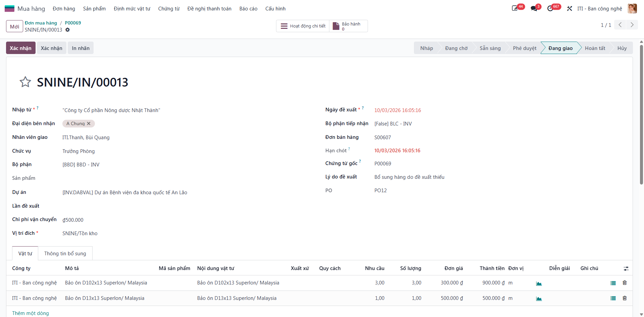Click the In nhãn button
Screen dimensions: 644x317
coord(80,48)
